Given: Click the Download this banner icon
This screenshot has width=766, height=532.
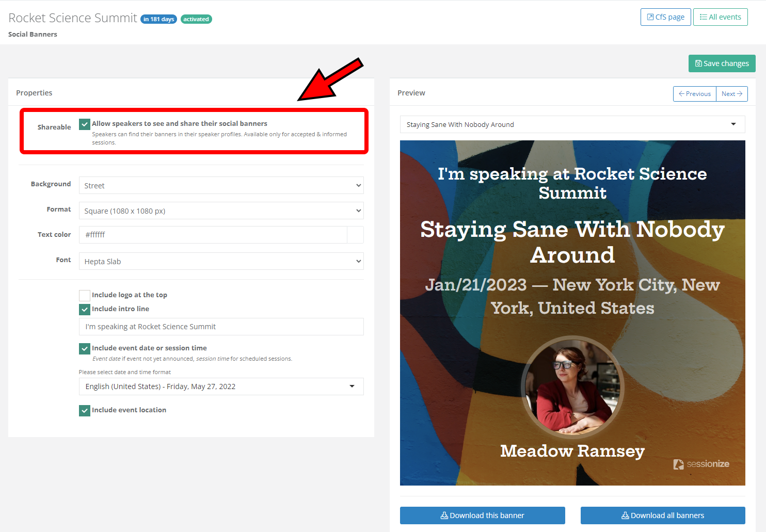Looking at the screenshot, I should click(444, 515).
